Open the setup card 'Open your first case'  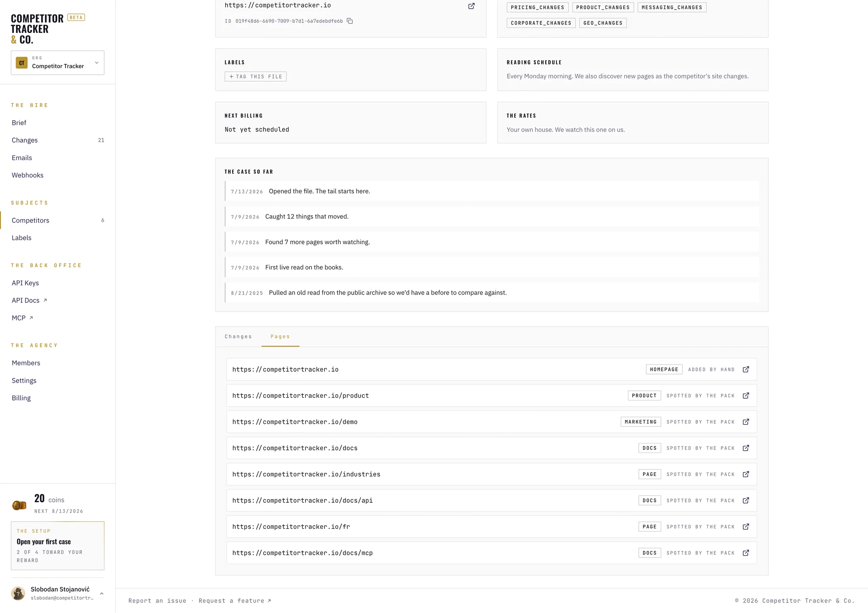58,546
